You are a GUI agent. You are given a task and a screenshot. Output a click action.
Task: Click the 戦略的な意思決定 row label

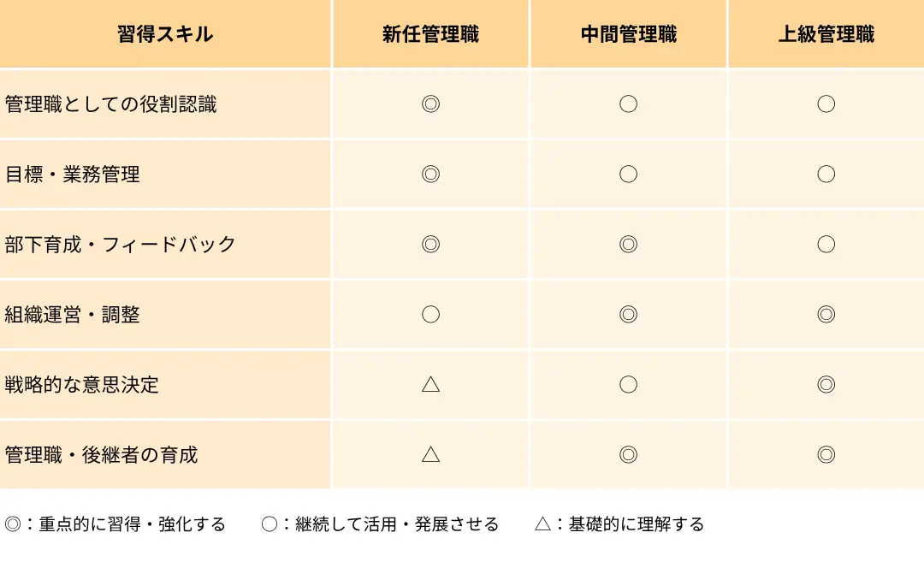(81, 385)
